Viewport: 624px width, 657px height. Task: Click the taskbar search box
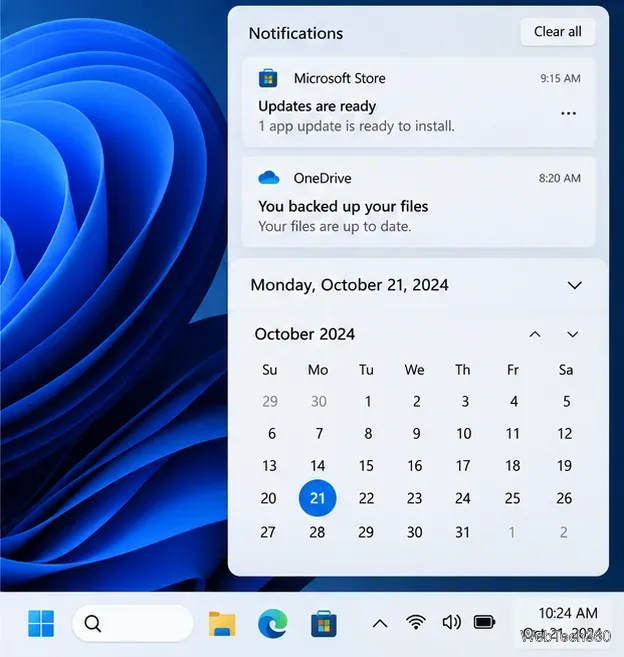tap(132, 623)
